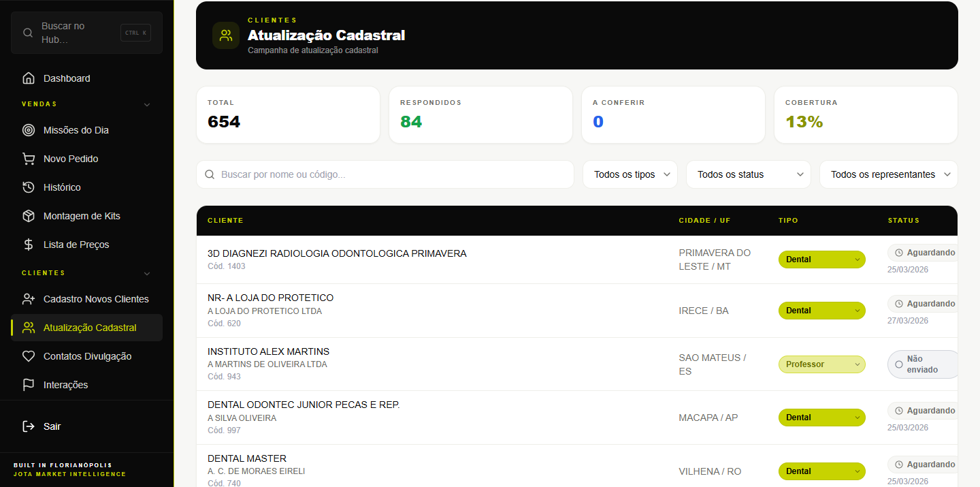This screenshot has height=487, width=980.
Task: Go to Missões do Dia
Action: coord(87,130)
